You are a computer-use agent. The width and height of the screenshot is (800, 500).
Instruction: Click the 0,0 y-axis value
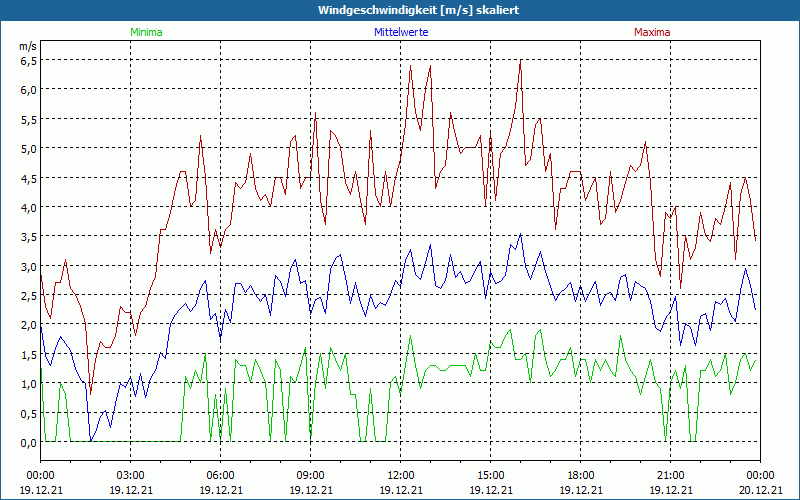29,443
